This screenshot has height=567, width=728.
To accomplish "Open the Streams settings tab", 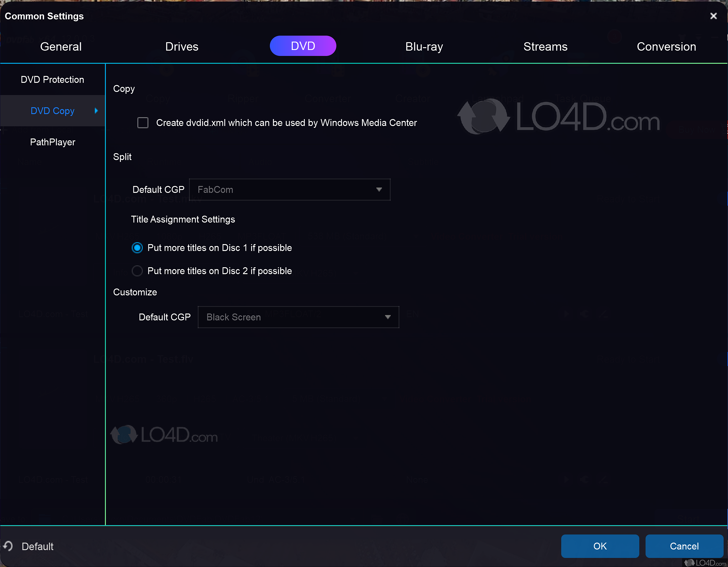I will [x=545, y=46].
